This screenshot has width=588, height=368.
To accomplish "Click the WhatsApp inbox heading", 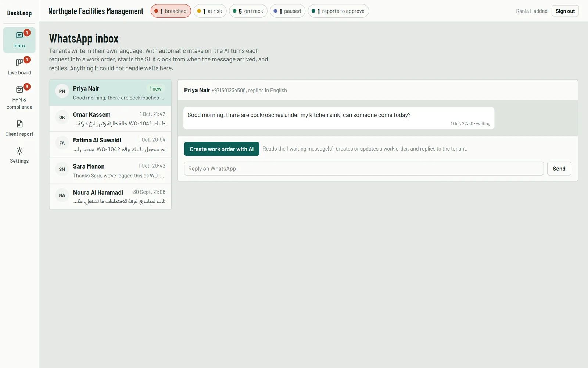I will (84, 38).
